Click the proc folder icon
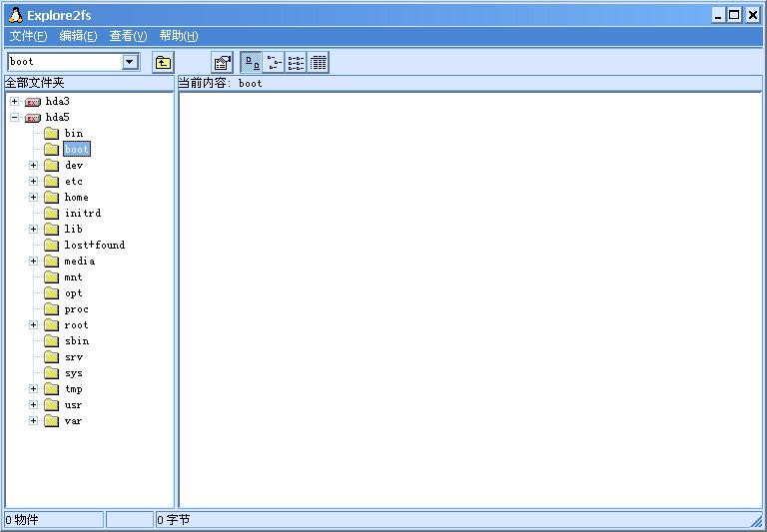Viewport: 767px width, 532px height. [x=51, y=309]
